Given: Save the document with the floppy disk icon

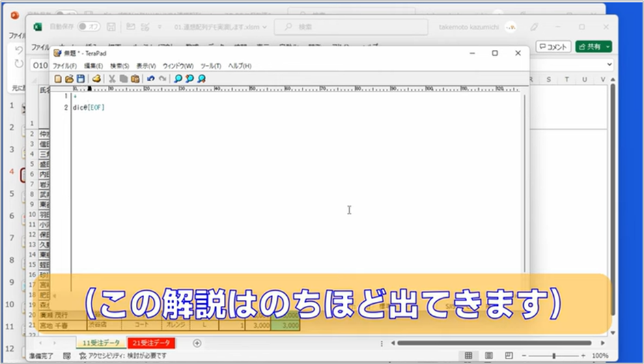Looking at the screenshot, I should [81, 79].
